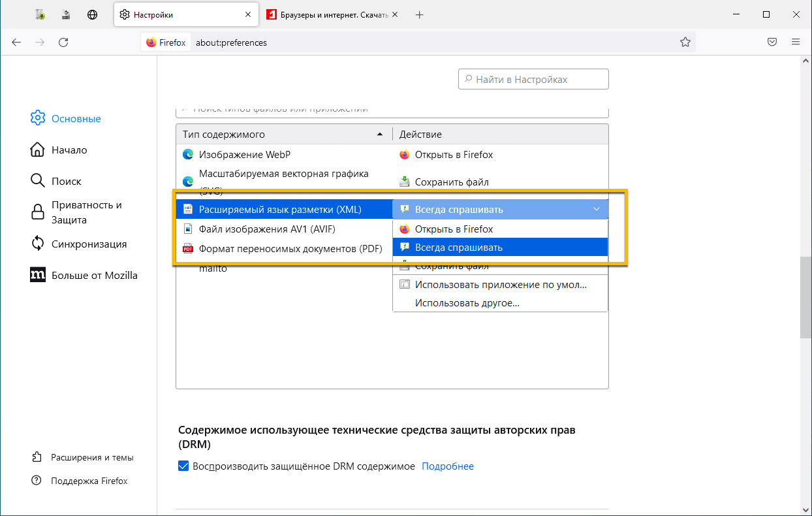Reload the page with the refresh icon
812x516 pixels.
(x=63, y=42)
